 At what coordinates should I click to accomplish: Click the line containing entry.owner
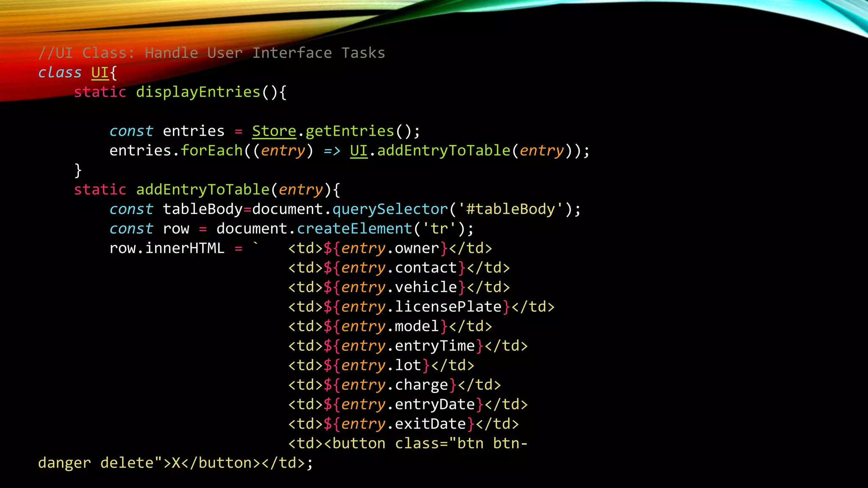click(x=390, y=248)
